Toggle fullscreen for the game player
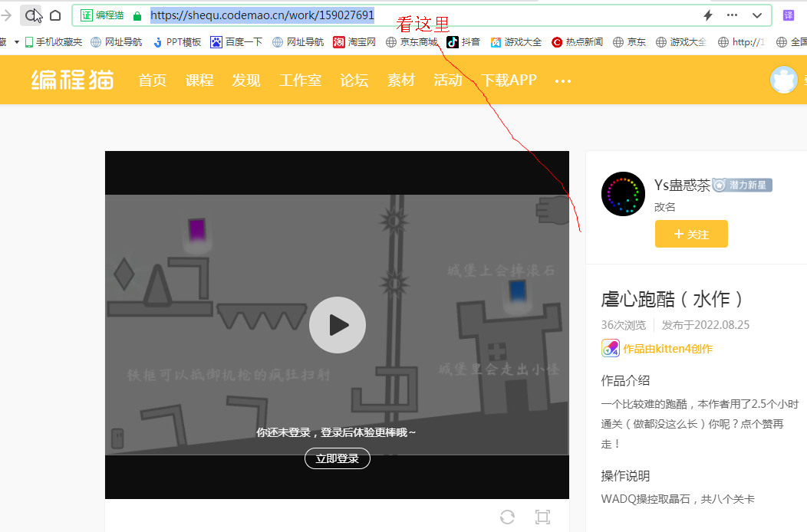This screenshot has height=532, width=807. coord(542,517)
